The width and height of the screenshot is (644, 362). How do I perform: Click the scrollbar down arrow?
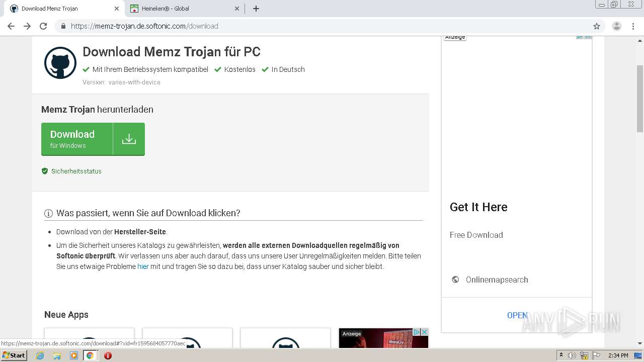tap(639, 343)
